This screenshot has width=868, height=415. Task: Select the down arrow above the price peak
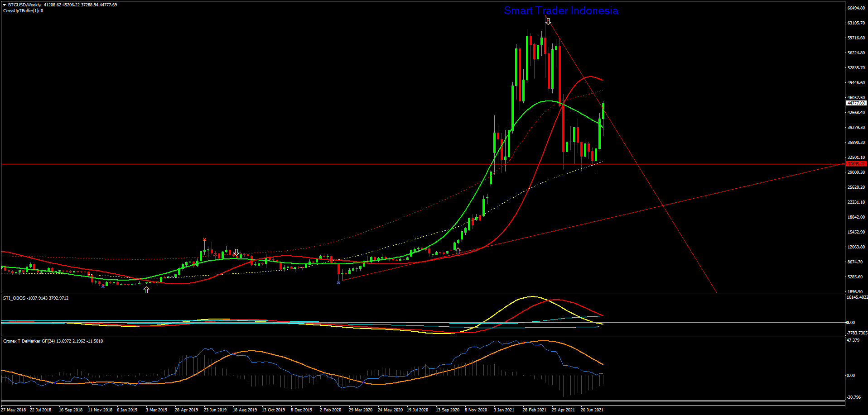click(548, 21)
